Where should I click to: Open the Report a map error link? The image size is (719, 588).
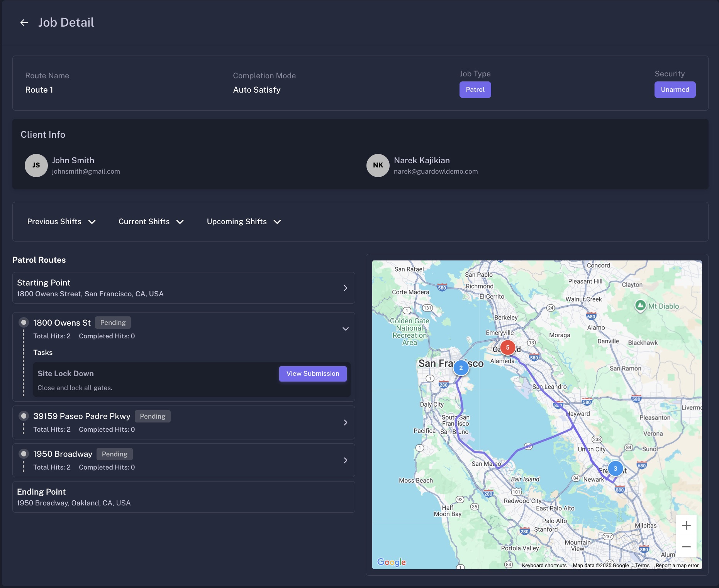[677, 566]
